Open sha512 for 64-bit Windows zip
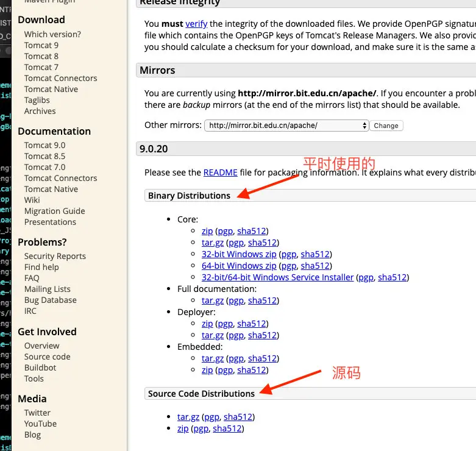Screen dimensions: 476x451 (315, 266)
